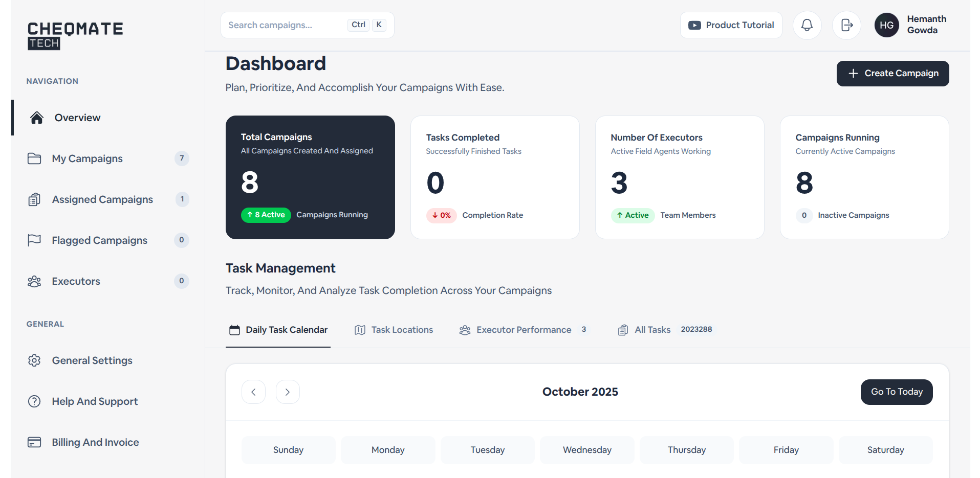Select the Flagged Campaigns flag icon

tap(34, 240)
